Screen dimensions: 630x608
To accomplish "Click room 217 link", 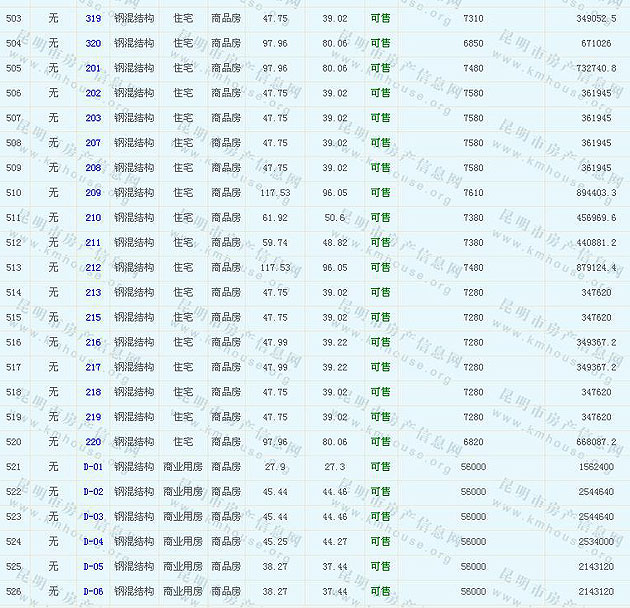I will point(93,368).
